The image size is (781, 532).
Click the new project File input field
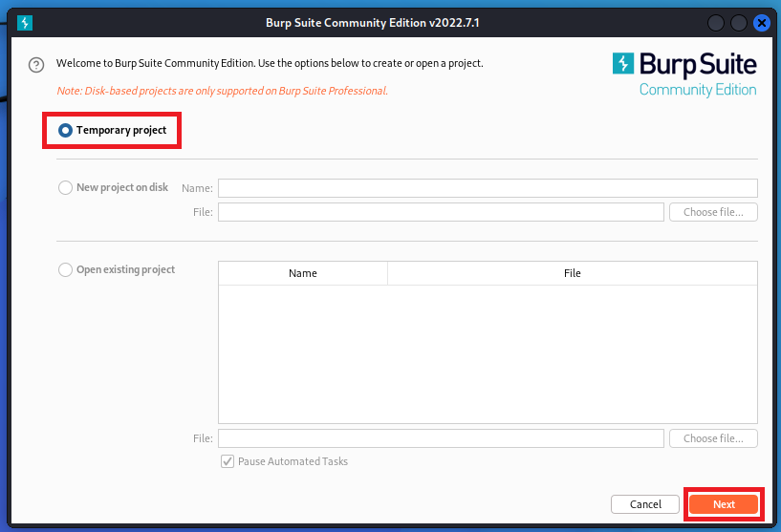[x=441, y=212]
